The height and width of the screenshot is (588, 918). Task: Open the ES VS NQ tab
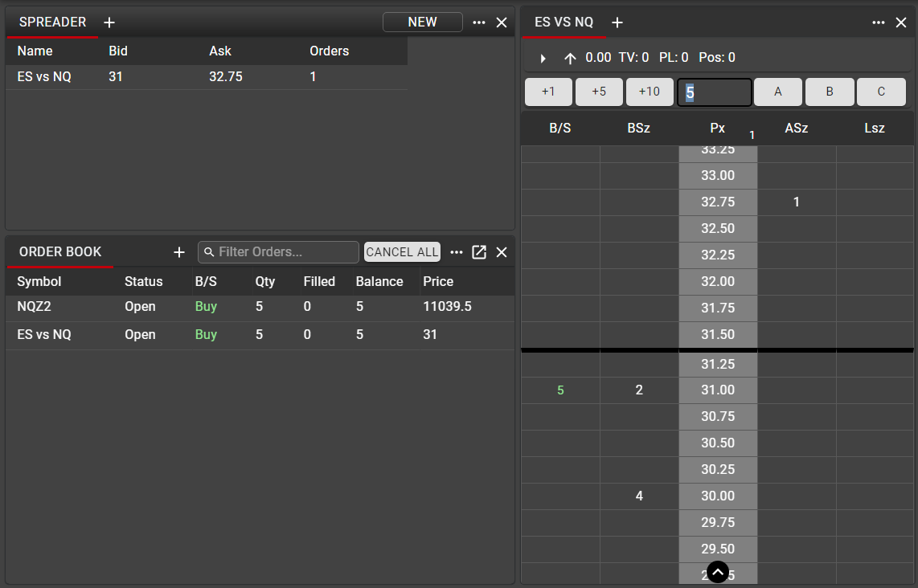[564, 22]
